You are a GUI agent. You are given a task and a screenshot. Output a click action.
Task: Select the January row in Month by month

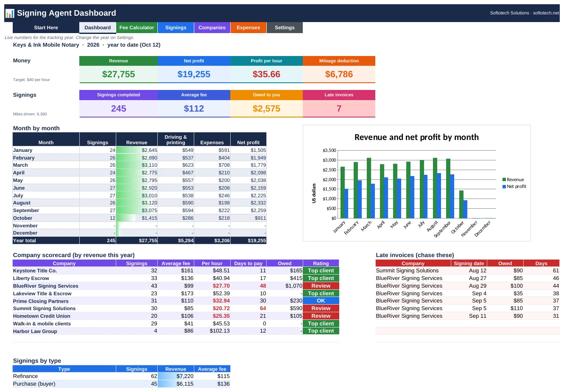[140, 150]
